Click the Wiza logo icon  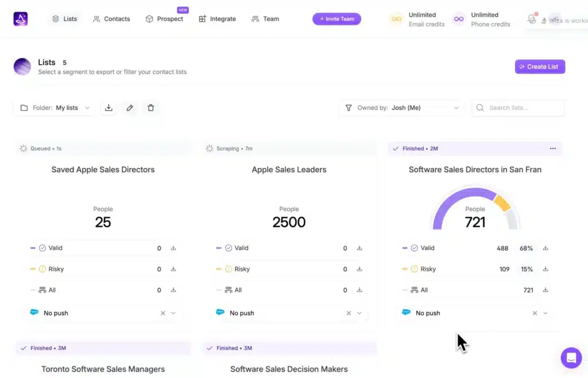coord(21,19)
